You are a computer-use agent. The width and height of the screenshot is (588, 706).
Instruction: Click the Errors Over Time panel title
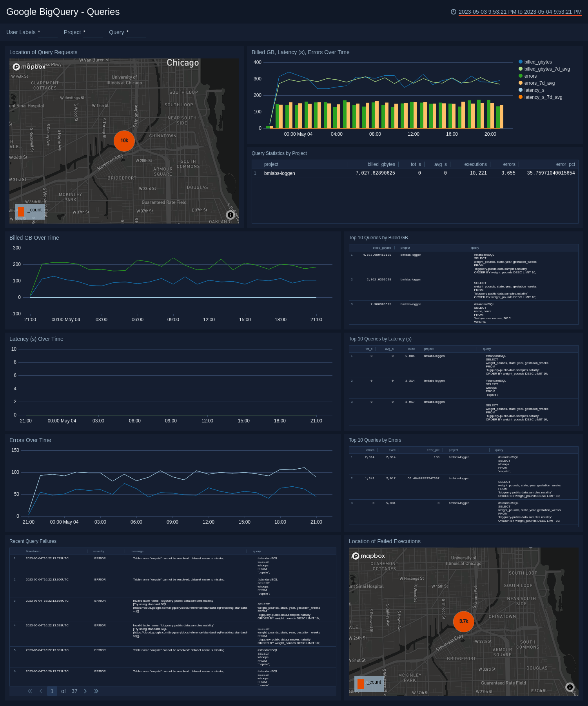point(30,440)
